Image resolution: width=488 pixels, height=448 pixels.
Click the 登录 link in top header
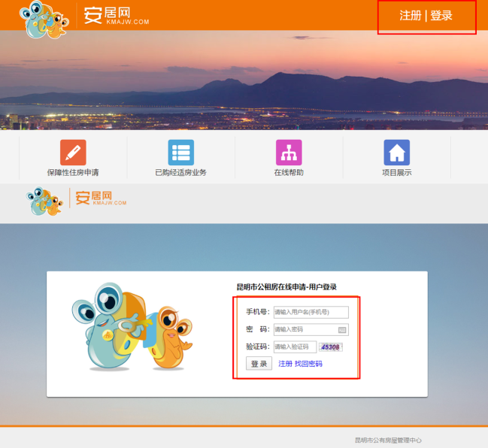coord(441,16)
